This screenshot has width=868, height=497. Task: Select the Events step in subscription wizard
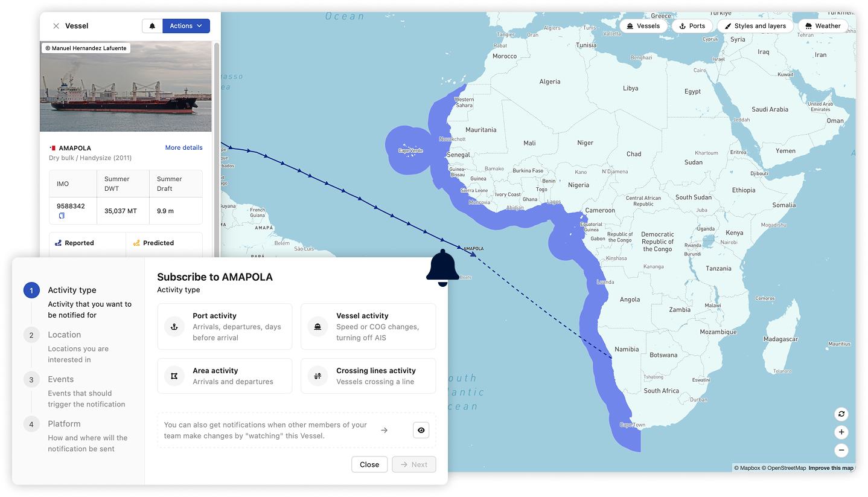tap(60, 379)
